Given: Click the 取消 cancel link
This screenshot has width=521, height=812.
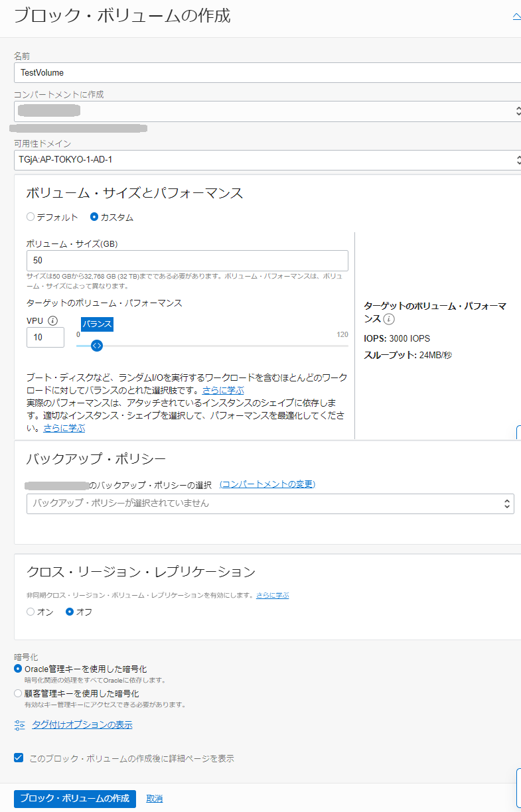Looking at the screenshot, I should coord(155,798).
